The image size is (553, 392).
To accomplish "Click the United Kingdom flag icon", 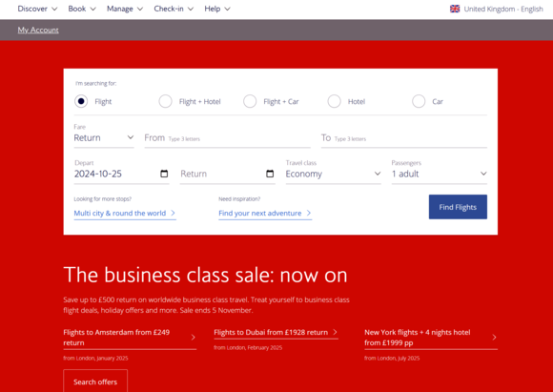I will pos(455,9).
